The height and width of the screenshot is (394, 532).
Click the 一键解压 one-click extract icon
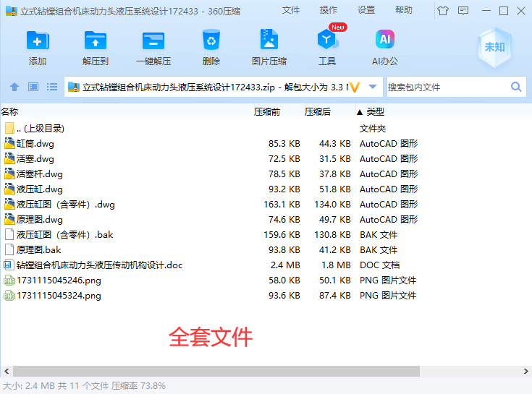[153, 41]
